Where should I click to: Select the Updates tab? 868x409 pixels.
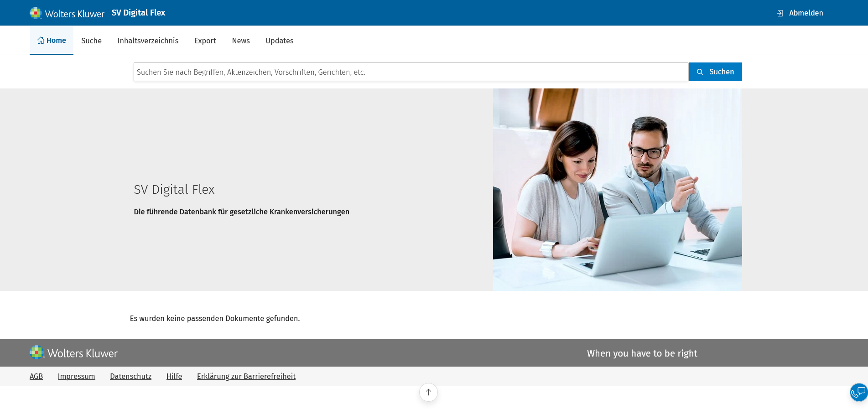pyautogui.click(x=279, y=41)
